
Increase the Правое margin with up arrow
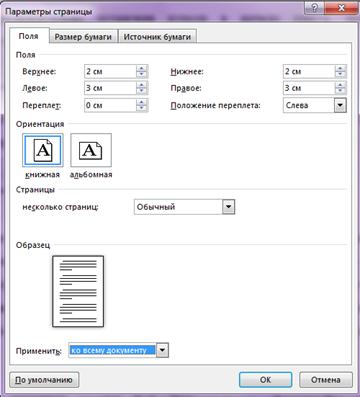pyautogui.click(x=340, y=85)
